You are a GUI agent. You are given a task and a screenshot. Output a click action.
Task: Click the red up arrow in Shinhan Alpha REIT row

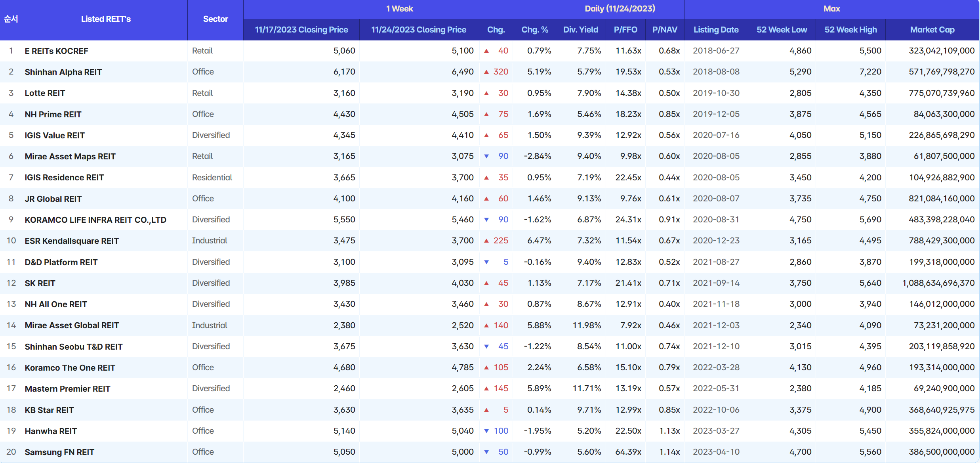tap(486, 72)
